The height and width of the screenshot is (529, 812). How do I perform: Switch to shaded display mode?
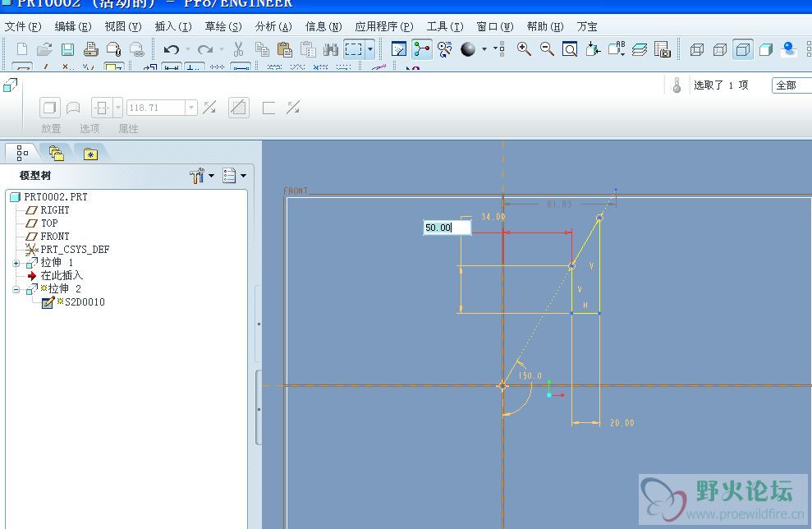point(766,50)
